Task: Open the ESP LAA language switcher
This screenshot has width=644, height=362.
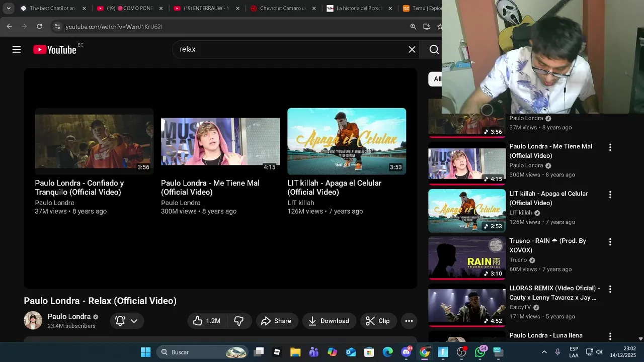Action: (x=574, y=352)
